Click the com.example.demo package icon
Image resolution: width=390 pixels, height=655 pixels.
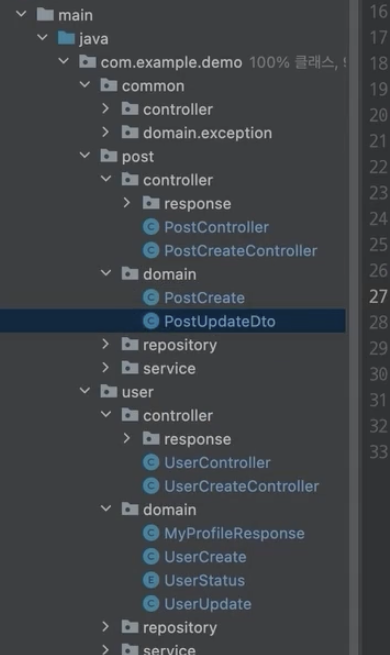tap(87, 62)
